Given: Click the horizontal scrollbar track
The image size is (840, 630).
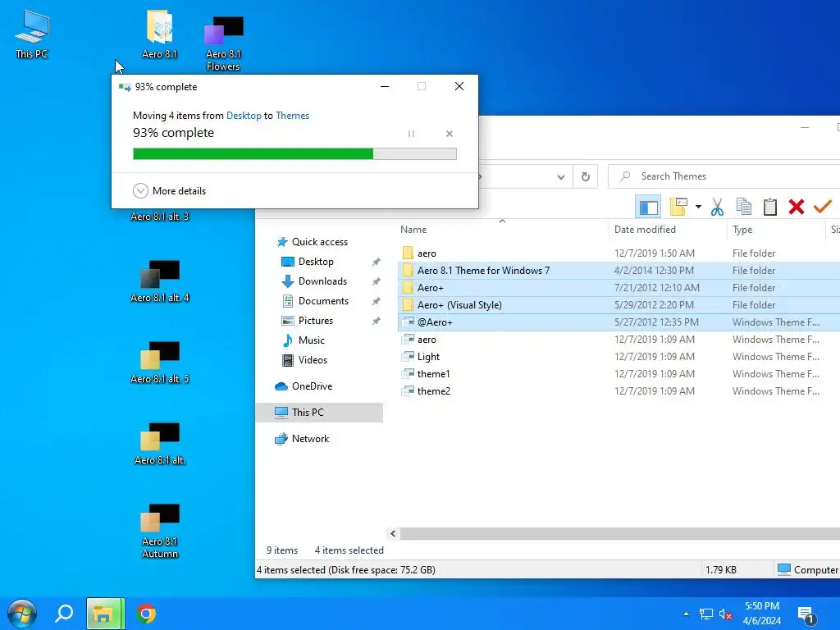Looking at the screenshot, I should coord(620,533).
